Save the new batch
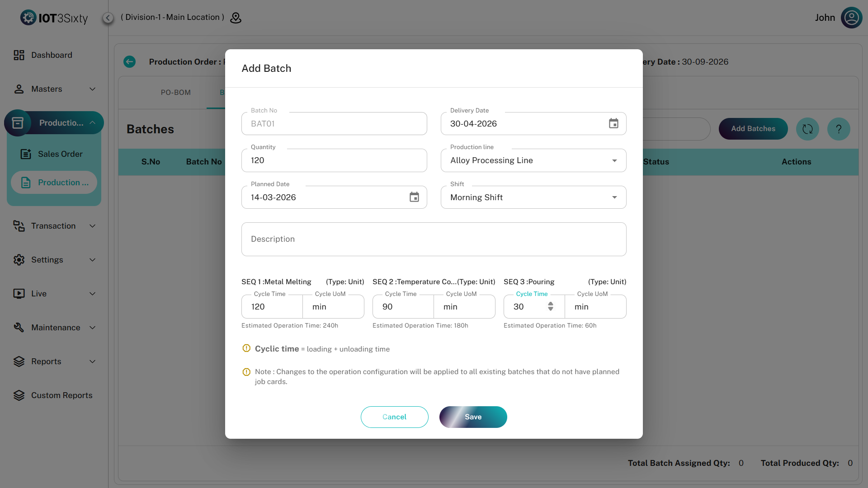The width and height of the screenshot is (868, 488). pyautogui.click(x=473, y=417)
